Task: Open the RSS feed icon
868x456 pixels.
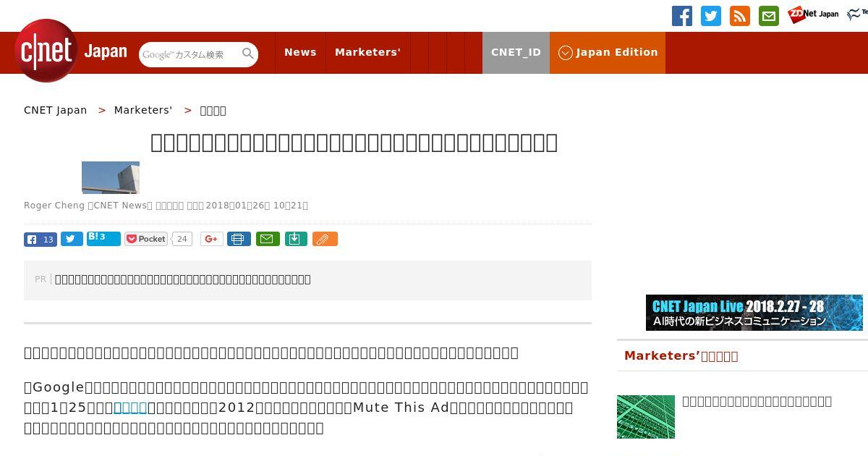Action: pyautogui.click(x=740, y=16)
